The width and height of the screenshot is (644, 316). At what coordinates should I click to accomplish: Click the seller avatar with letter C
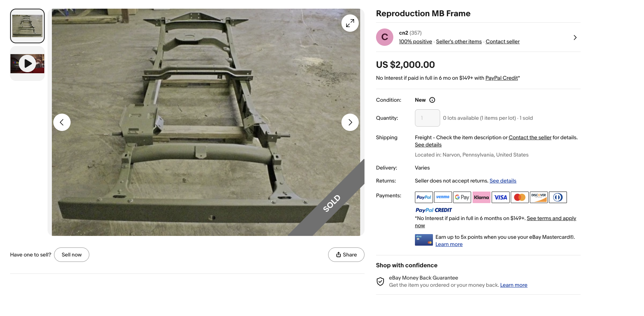pyautogui.click(x=384, y=37)
